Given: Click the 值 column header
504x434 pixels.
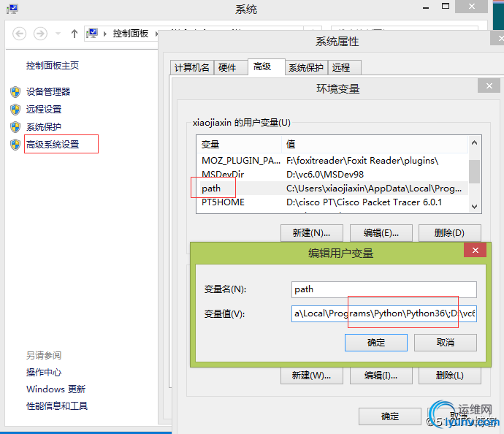Looking at the screenshot, I should (x=375, y=144).
